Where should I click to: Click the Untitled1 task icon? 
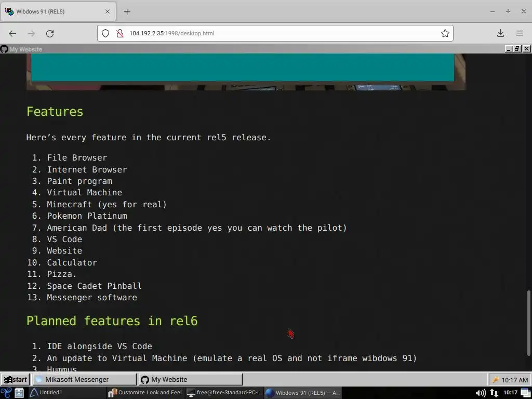tap(34, 393)
